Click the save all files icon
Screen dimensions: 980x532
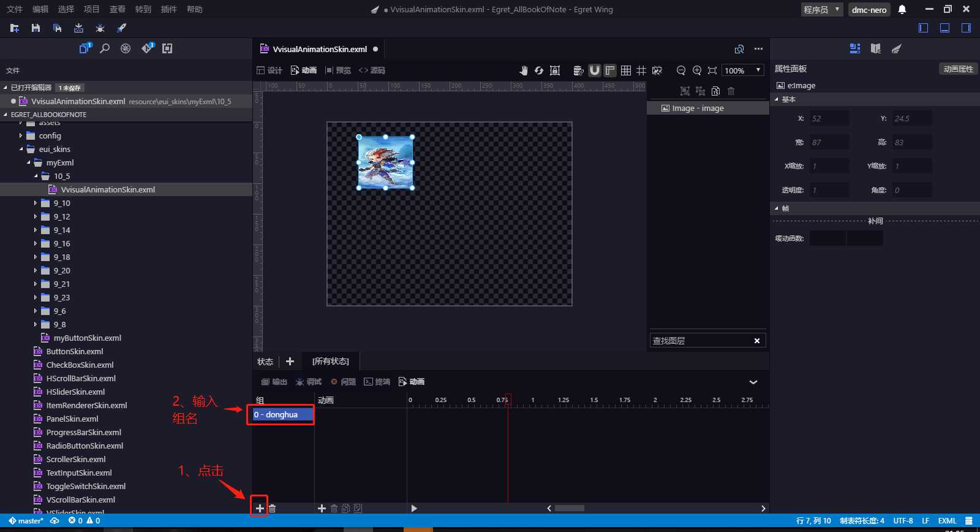click(x=57, y=28)
